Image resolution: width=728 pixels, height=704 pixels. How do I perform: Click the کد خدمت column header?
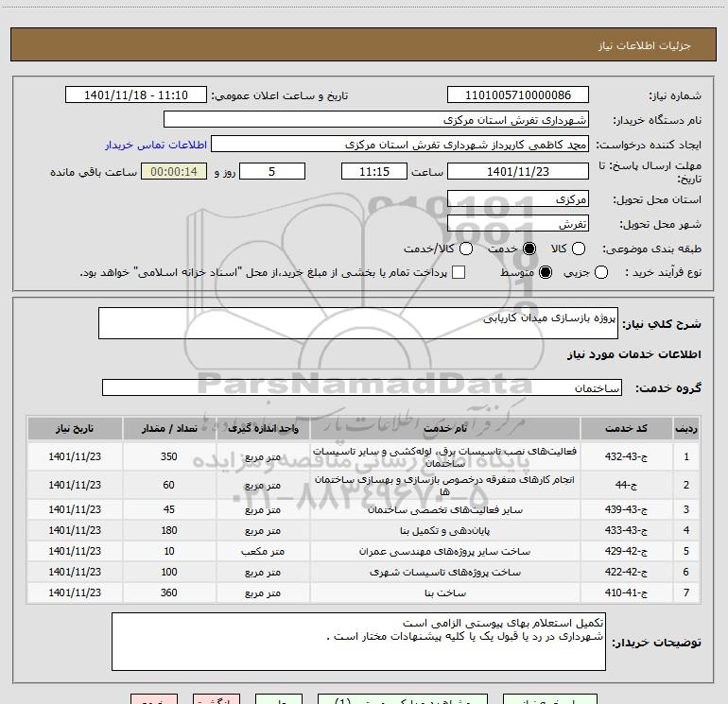point(626,428)
